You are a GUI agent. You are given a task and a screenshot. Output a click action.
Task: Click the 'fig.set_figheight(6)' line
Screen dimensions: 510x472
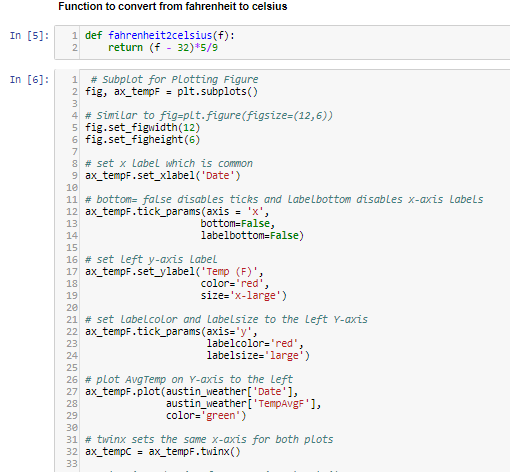point(142,139)
